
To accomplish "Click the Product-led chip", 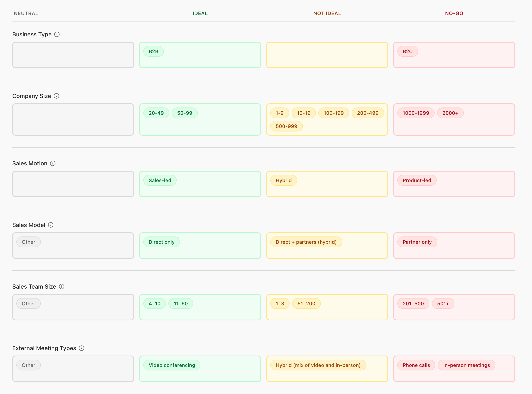I will pos(417,180).
